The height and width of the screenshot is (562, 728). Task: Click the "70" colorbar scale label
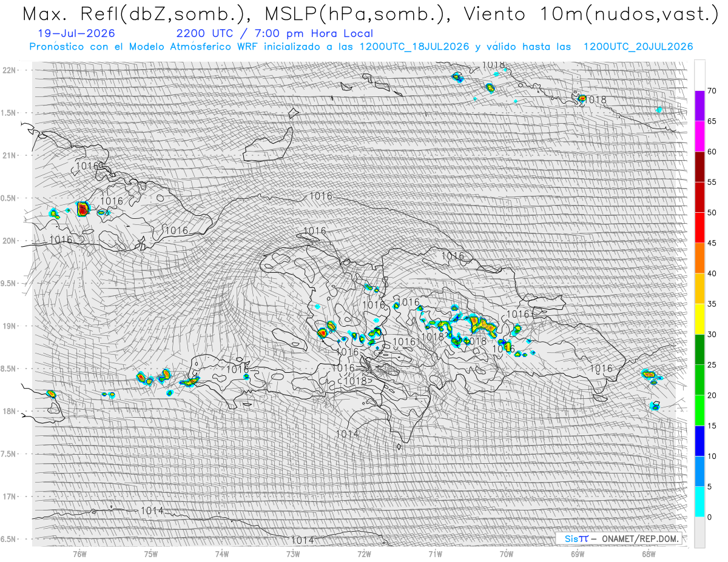tap(712, 91)
